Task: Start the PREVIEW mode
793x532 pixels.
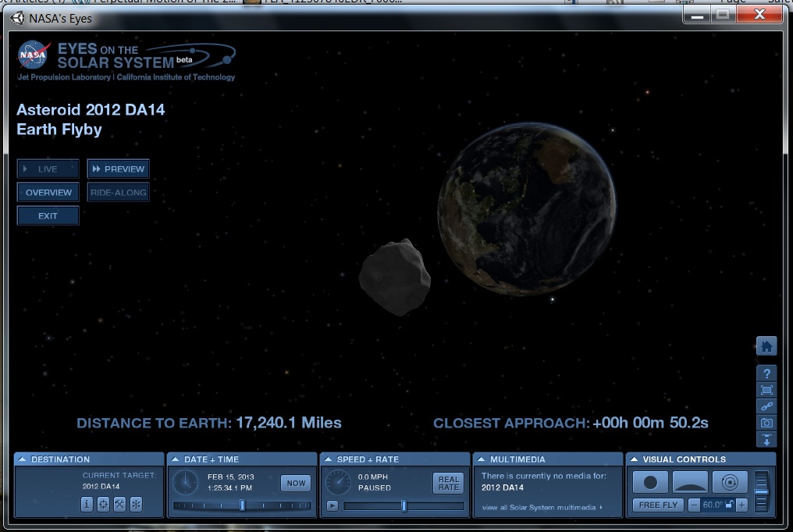Action: (x=119, y=168)
